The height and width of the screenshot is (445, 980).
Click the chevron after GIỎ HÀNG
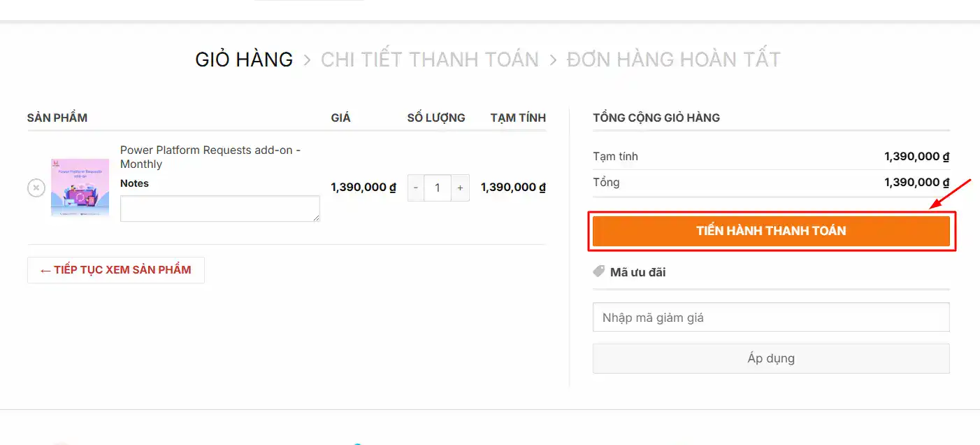click(307, 60)
